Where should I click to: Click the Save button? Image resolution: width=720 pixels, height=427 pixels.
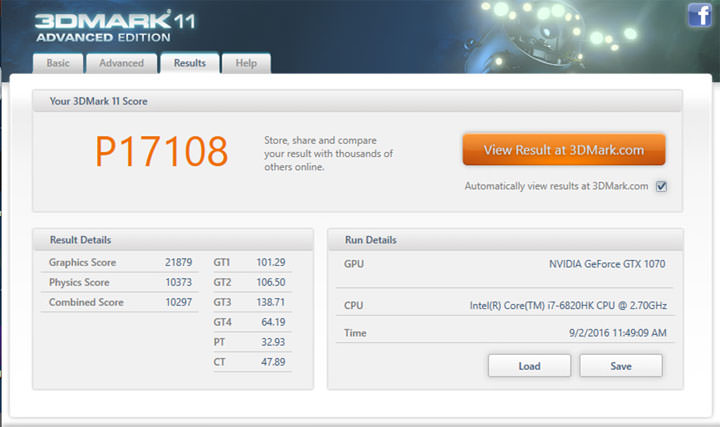coord(620,366)
